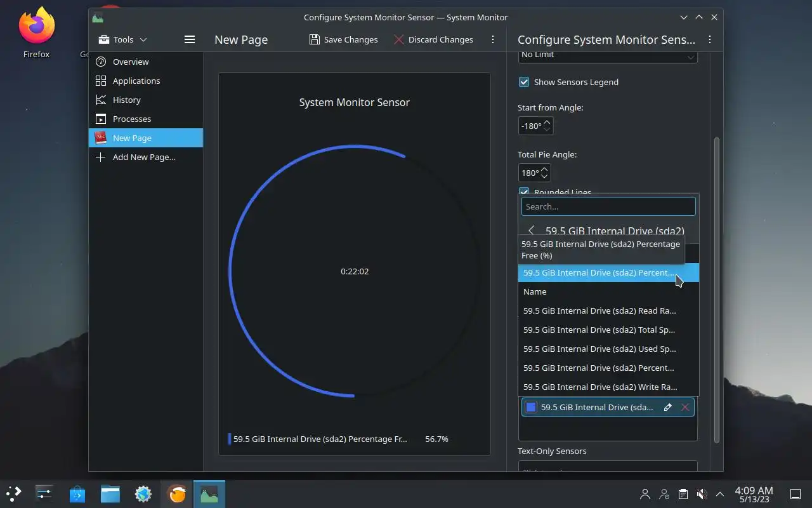
Task: Open System Settings from the taskbar
Action: point(44,493)
